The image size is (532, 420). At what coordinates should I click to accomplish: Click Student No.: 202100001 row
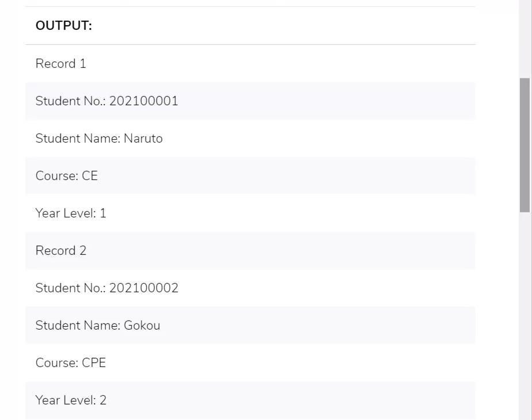[x=250, y=101]
